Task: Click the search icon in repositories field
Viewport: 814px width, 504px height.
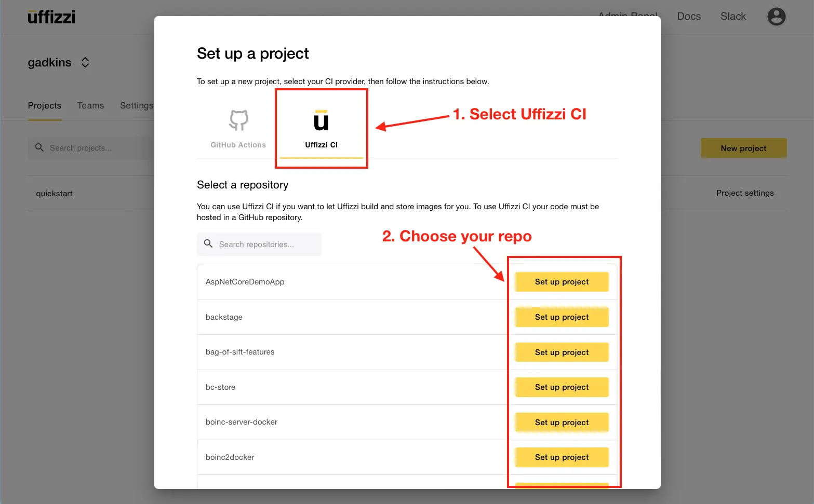Action: (208, 244)
